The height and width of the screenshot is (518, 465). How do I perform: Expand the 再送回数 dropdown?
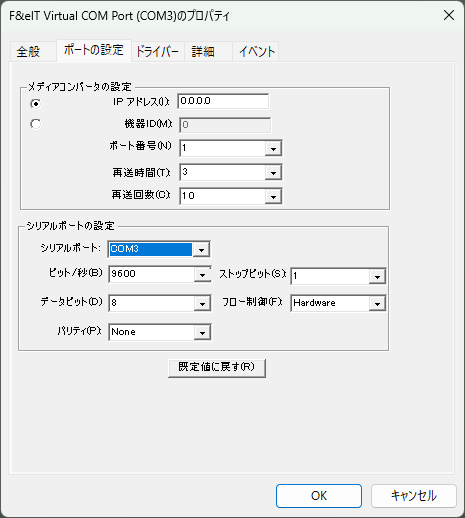[273, 197]
